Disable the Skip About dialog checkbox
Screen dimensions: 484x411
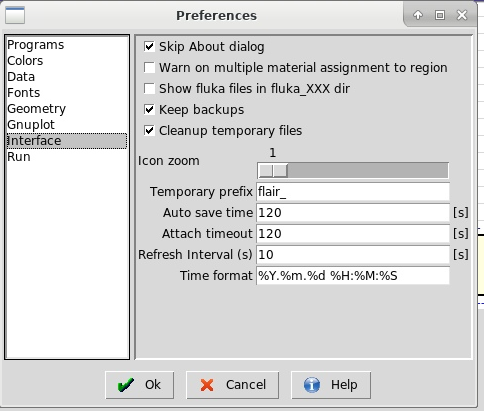coord(149,47)
